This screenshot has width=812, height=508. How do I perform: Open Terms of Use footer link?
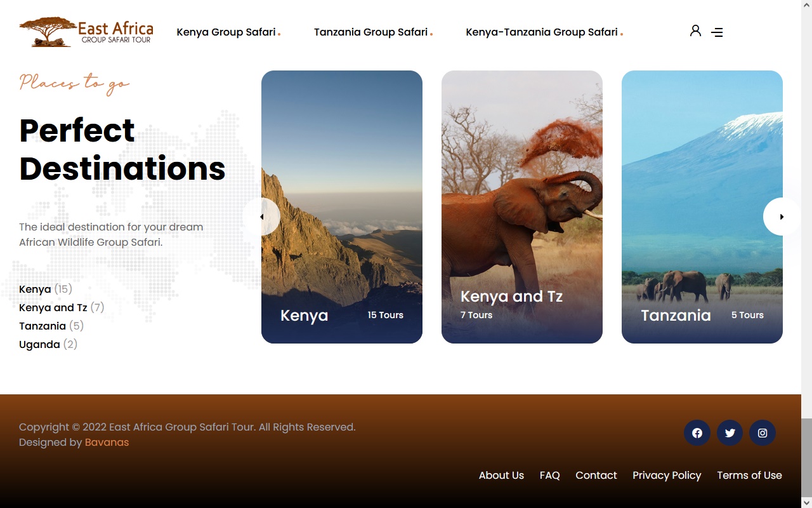[749, 476]
